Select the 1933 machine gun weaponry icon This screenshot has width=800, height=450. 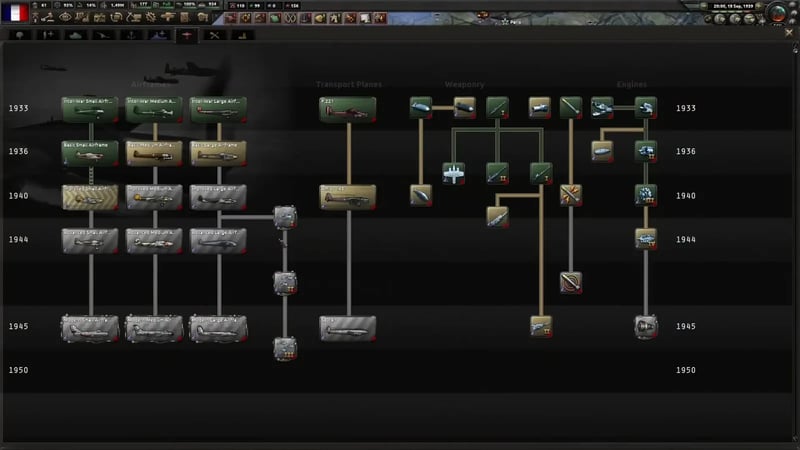coord(497,108)
